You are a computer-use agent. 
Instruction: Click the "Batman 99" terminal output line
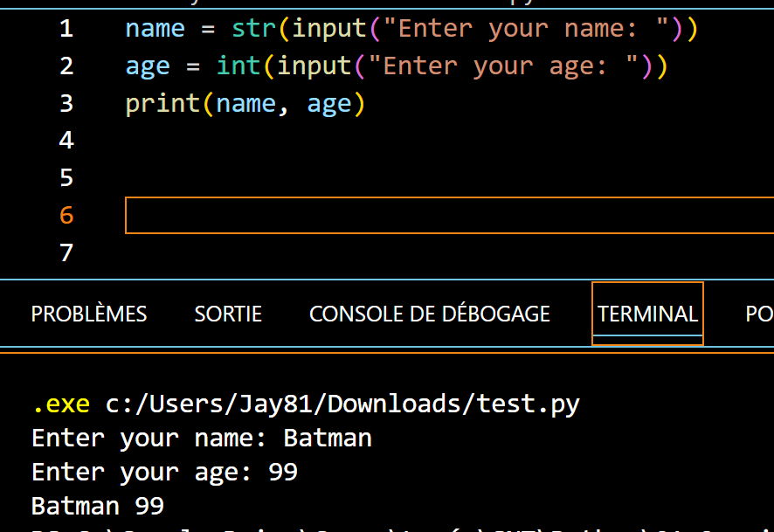point(98,506)
